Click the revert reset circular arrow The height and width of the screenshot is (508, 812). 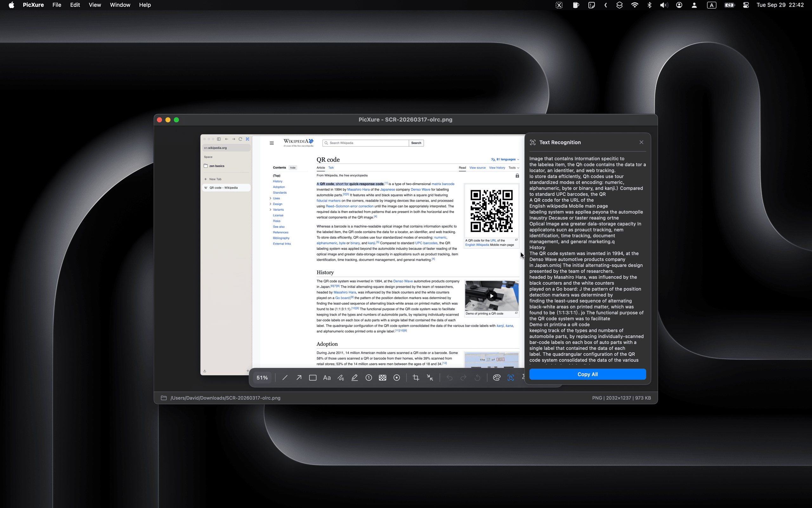click(477, 378)
